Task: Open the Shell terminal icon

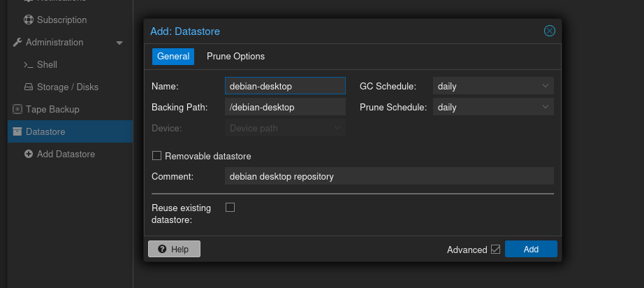Action: coord(29,65)
